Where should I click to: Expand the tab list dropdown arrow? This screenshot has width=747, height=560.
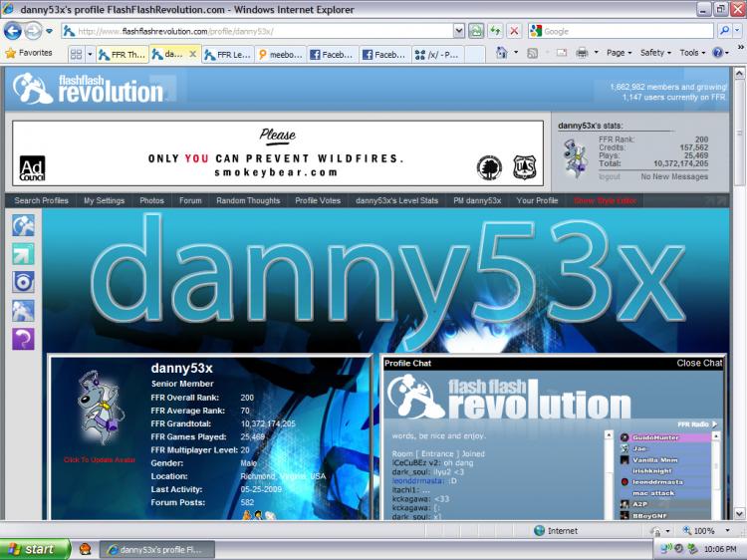click(x=90, y=55)
